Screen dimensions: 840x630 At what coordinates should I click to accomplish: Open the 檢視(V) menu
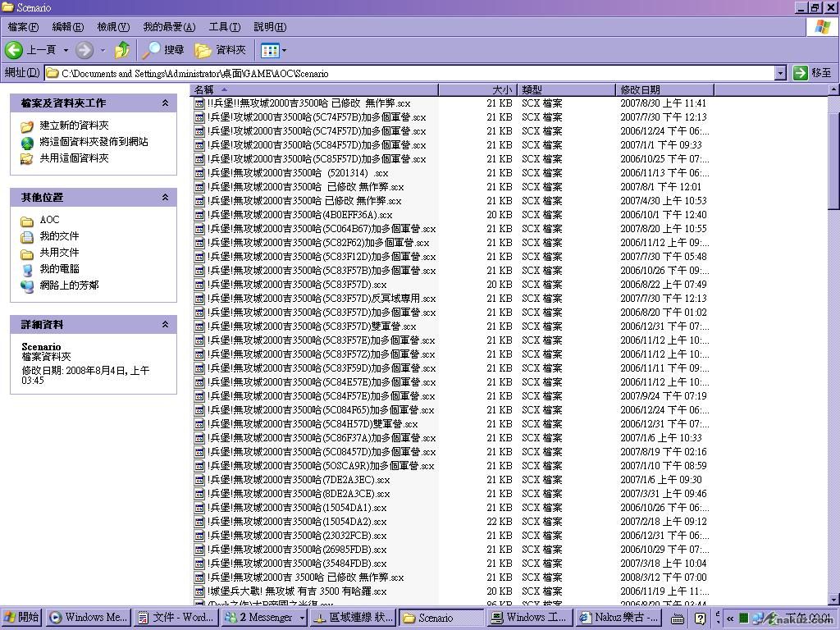point(113,27)
